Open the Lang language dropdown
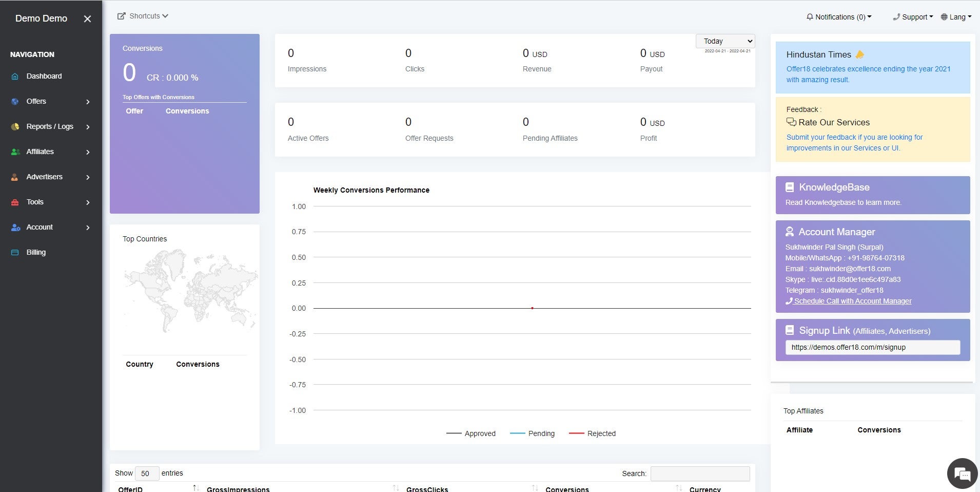 point(956,17)
